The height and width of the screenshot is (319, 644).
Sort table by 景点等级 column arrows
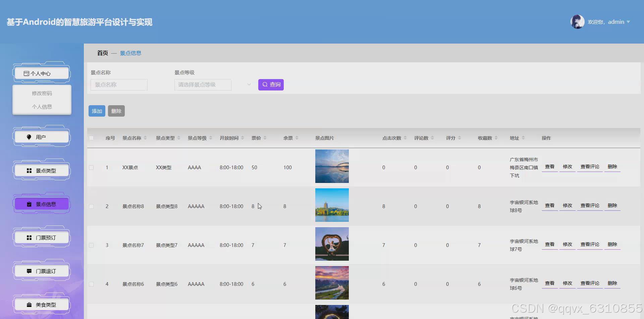tap(211, 138)
